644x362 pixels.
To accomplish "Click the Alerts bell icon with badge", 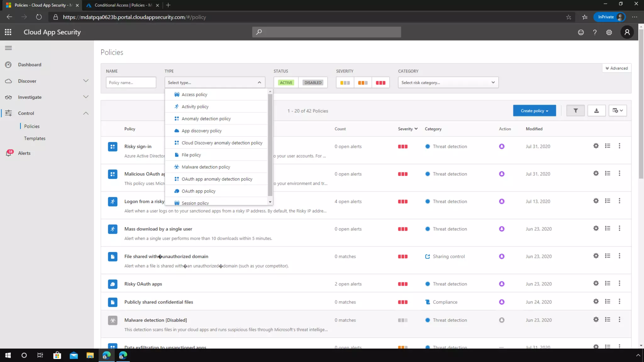I will [9, 153].
